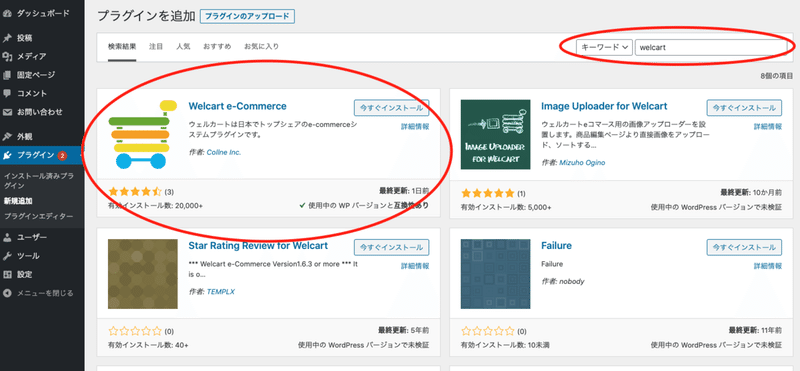Image resolution: width=800 pixels, height=371 pixels.
Task: Click the お問い合わせ envelope icon
Action: pos(7,112)
